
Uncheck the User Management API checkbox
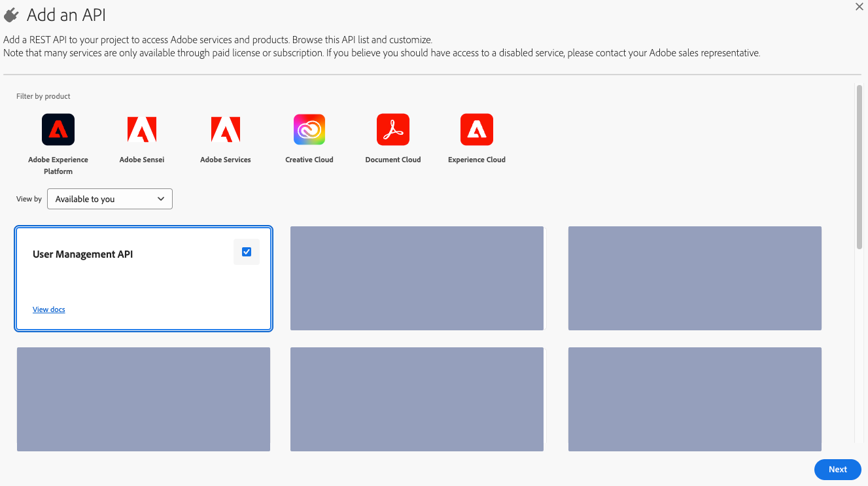tap(247, 252)
